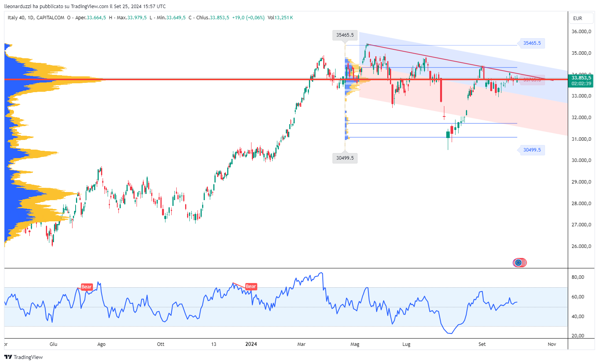This screenshot has width=599, height=364.
Task: Click the blue 30499.5 range label on right
Action: 532,150
